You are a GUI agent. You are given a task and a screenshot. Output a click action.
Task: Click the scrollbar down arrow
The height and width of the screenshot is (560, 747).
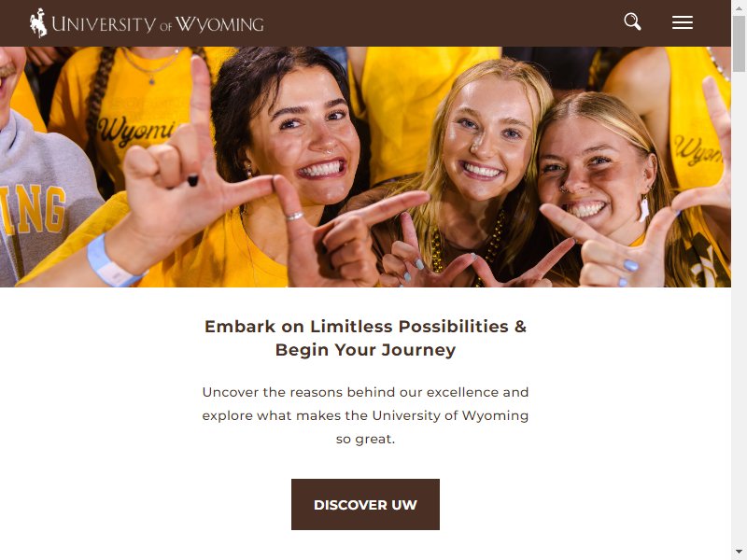click(x=739, y=552)
